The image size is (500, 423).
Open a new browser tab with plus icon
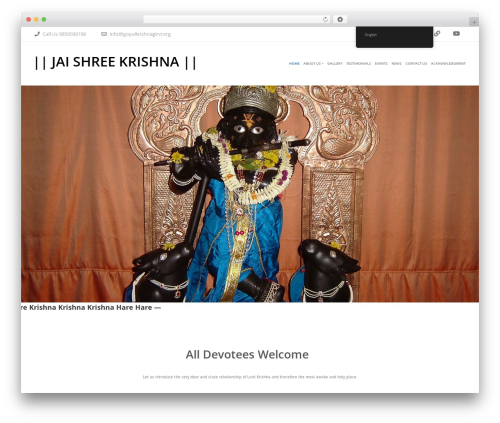pos(474,22)
